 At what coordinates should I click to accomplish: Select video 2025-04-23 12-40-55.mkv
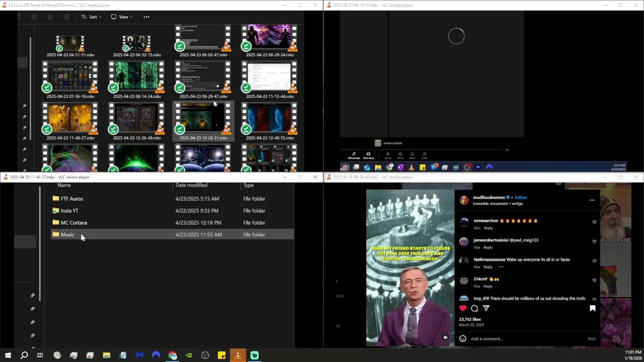(x=270, y=122)
